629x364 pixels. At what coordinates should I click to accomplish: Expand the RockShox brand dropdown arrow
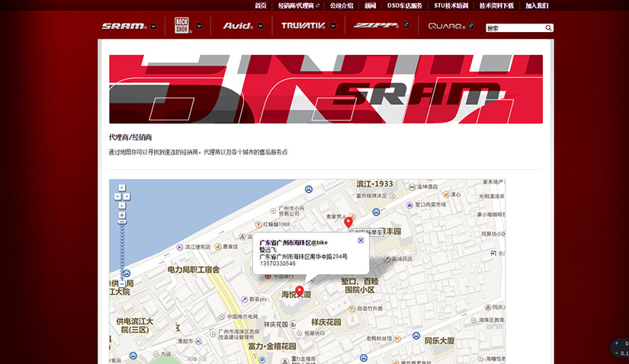[199, 26]
